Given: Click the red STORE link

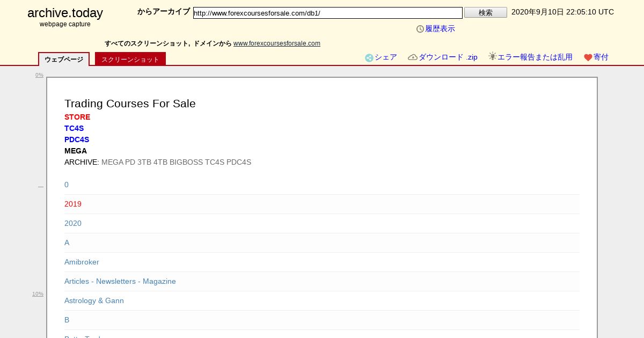Looking at the screenshot, I should (x=77, y=117).
